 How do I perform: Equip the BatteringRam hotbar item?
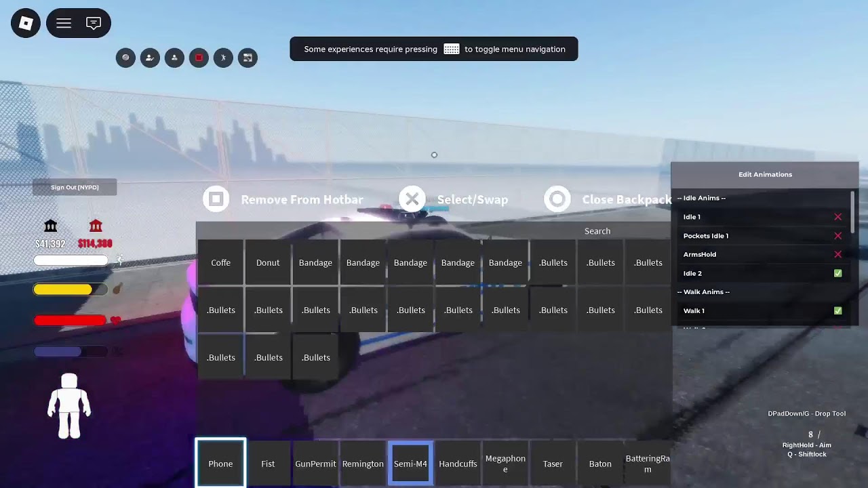click(x=648, y=464)
